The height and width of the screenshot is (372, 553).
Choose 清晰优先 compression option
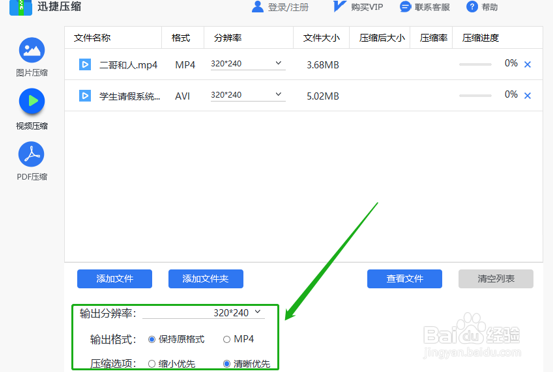coord(227,364)
